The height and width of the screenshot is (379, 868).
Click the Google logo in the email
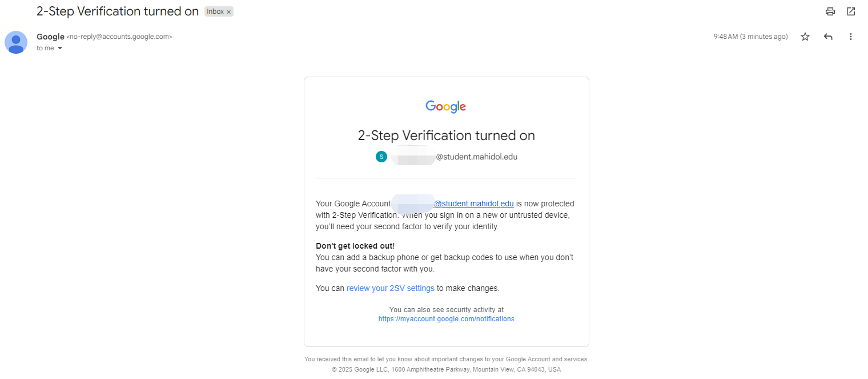click(x=446, y=106)
